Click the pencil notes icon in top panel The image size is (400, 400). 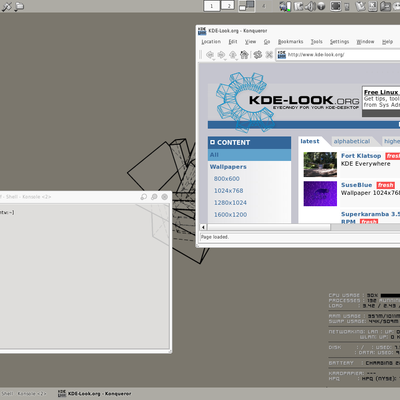coord(360,6)
